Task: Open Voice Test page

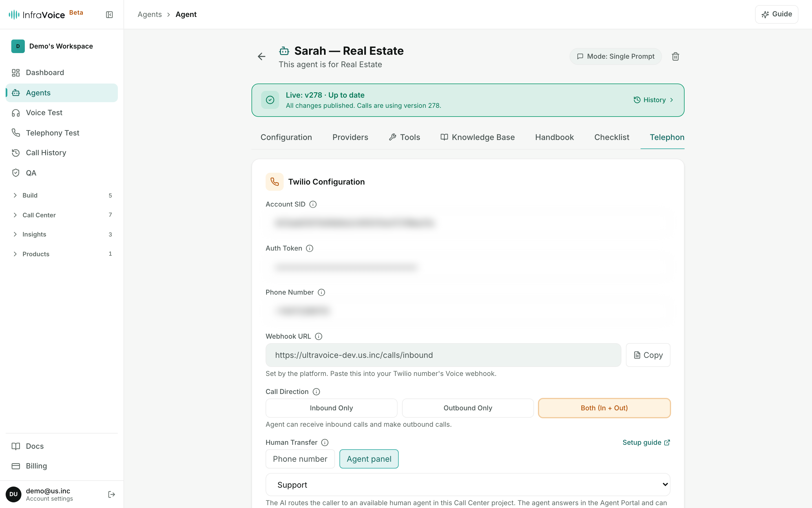Action: click(62, 113)
